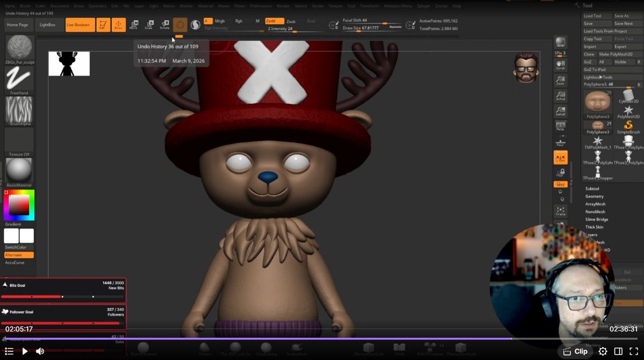The height and width of the screenshot is (360, 644).
Task: Expand the Geometry palette
Action: tap(596, 196)
